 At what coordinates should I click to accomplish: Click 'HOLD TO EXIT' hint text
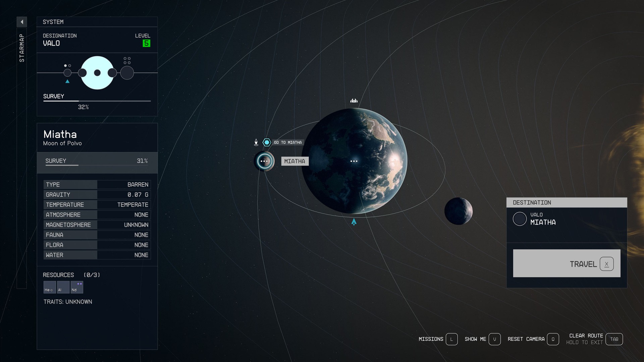[584, 342]
